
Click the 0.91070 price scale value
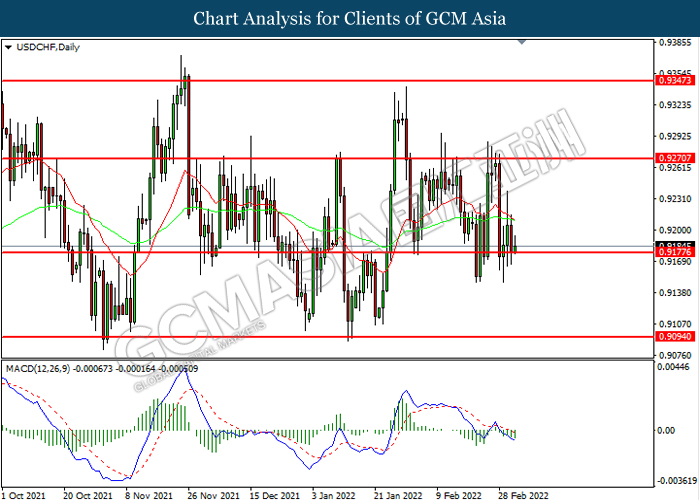point(675,324)
